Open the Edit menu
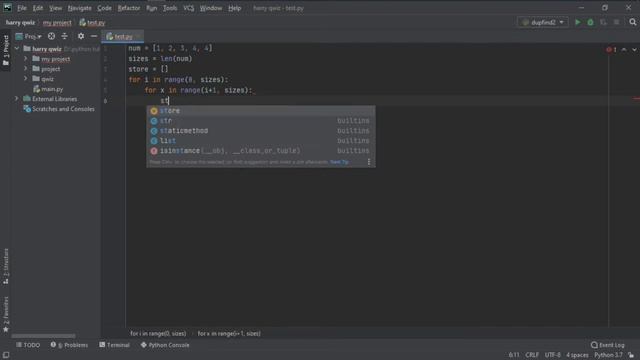 tap(38, 8)
